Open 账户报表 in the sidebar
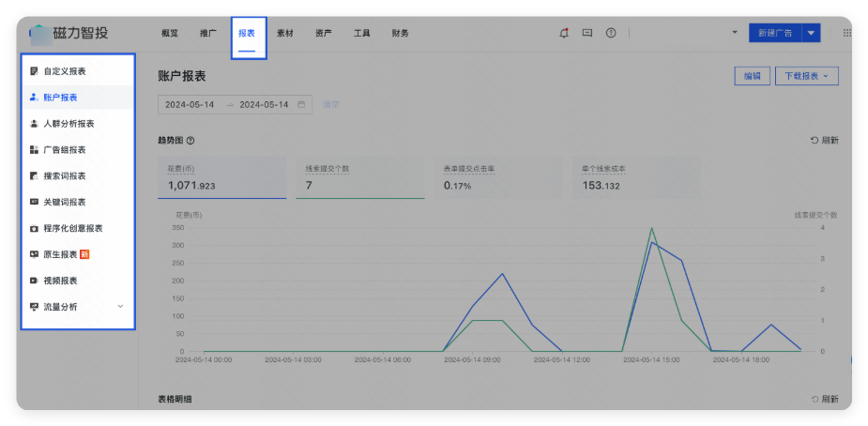 coord(78,98)
